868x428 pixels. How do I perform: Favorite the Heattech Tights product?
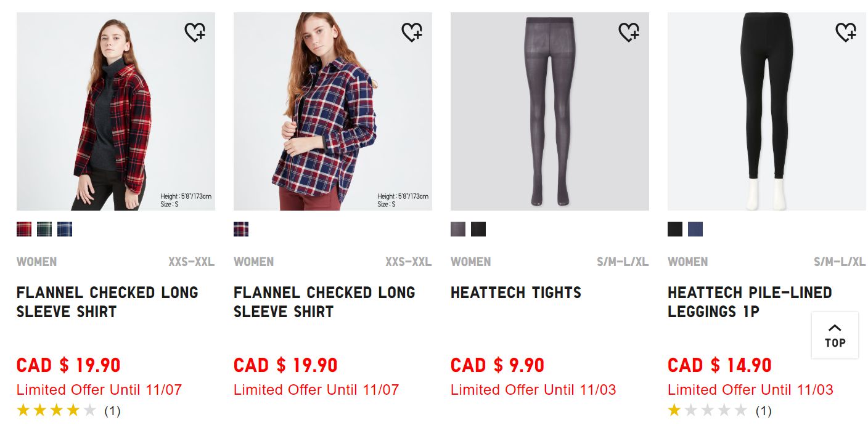[629, 32]
